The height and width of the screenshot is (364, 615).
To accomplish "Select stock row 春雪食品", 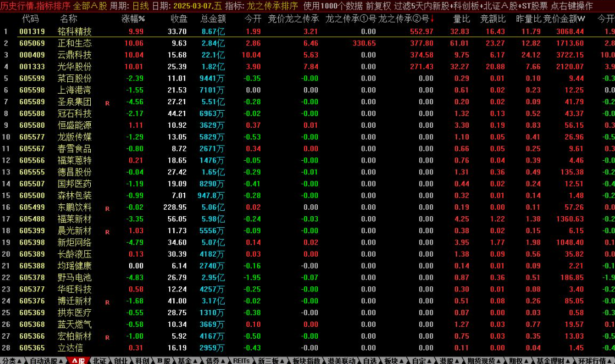I will [308, 148].
